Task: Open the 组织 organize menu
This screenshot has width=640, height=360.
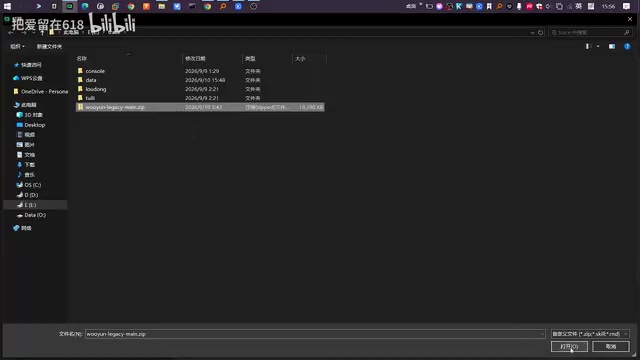Action: point(17,47)
